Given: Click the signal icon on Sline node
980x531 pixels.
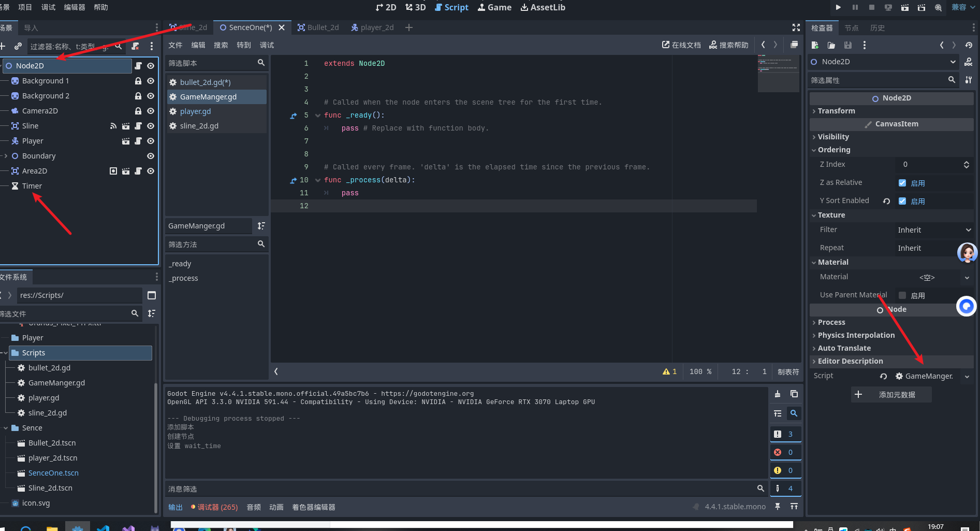Looking at the screenshot, I should (113, 126).
